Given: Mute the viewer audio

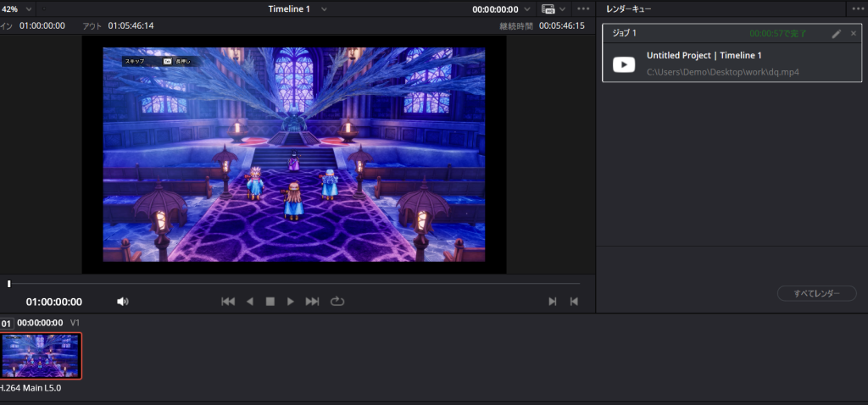Looking at the screenshot, I should click(123, 302).
